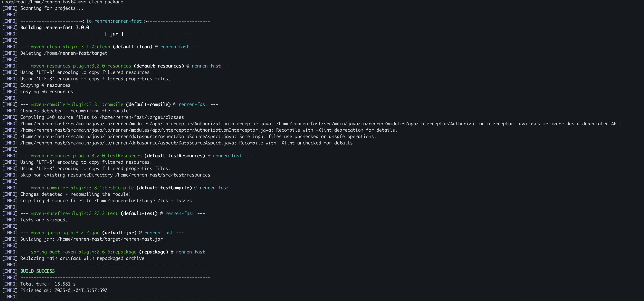Click 'Copying 4 resources' line

tap(45, 85)
